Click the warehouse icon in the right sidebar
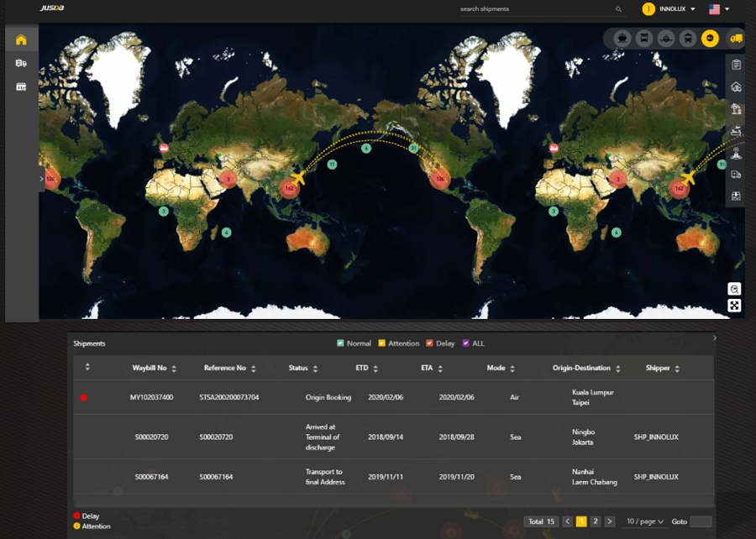Screen dimensions: 756x539 736,86
